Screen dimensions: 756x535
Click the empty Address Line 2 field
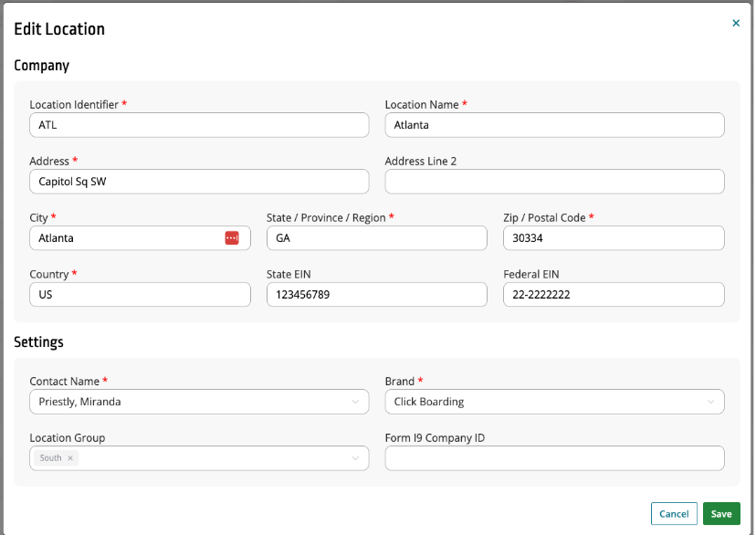coord(554,182)
